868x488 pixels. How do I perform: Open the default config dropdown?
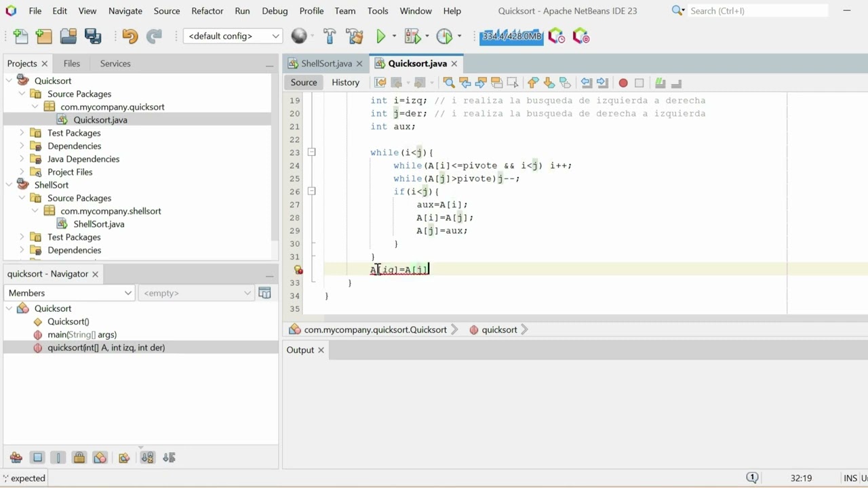click(233, 36)
